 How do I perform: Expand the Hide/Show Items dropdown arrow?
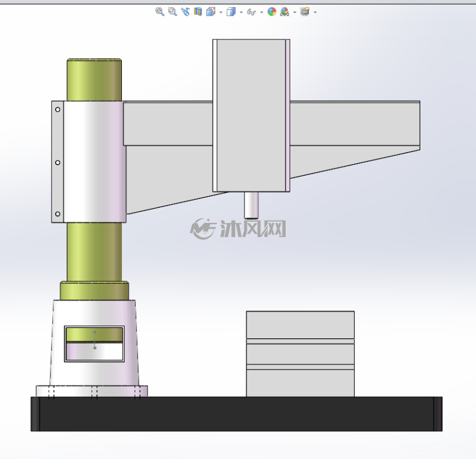262,12
